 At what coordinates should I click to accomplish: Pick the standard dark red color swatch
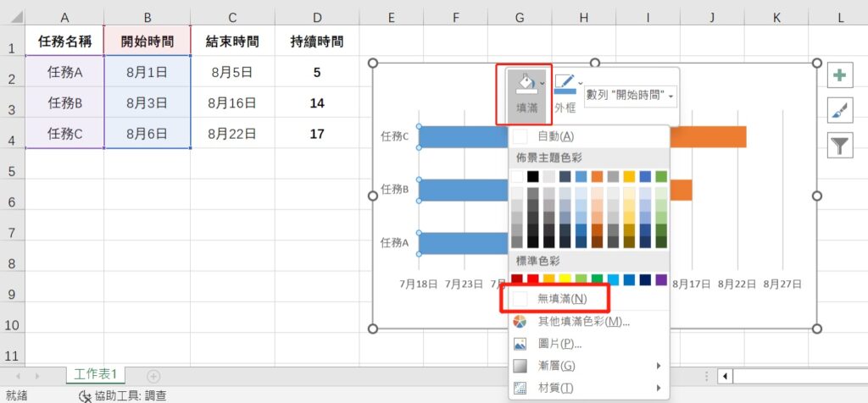[517, 279]
